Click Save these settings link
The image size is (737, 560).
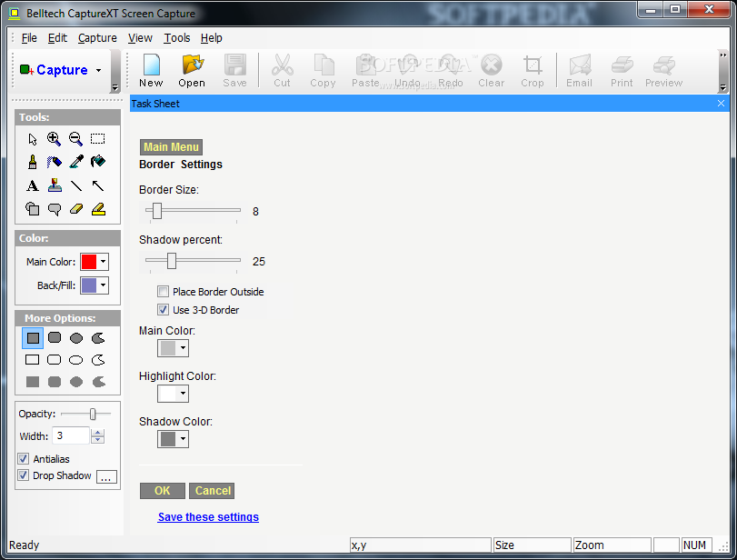coord(208,517)
